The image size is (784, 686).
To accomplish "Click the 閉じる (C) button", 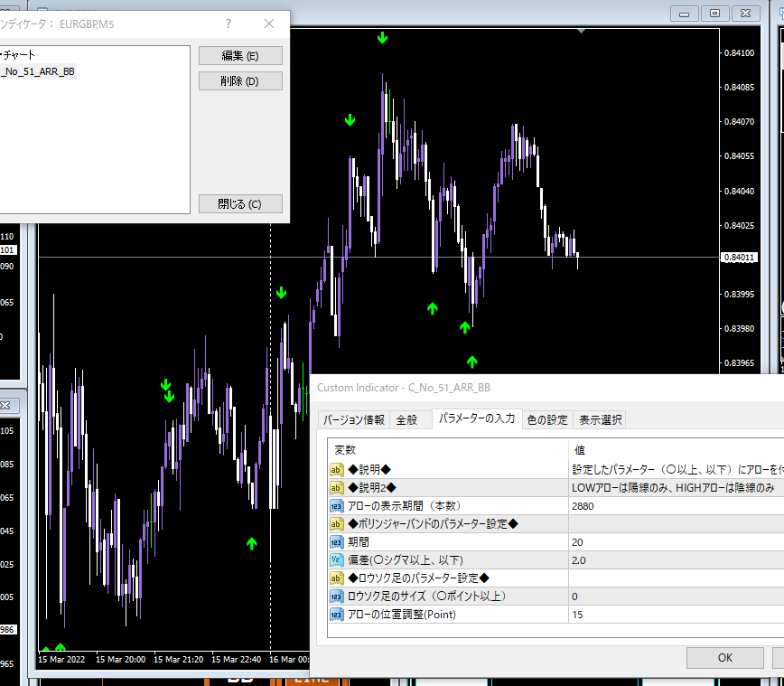I will click(x=240, y=203).
